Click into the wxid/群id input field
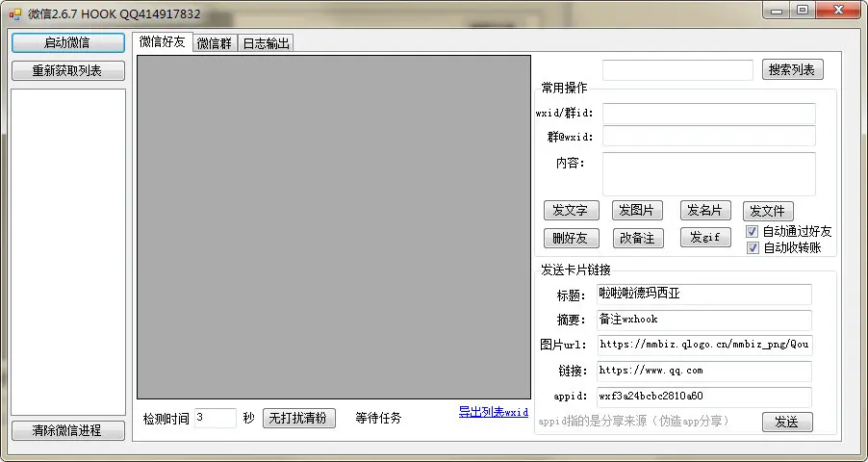The height and width of the screenshot is (462, 868). [x=708, y=114]
